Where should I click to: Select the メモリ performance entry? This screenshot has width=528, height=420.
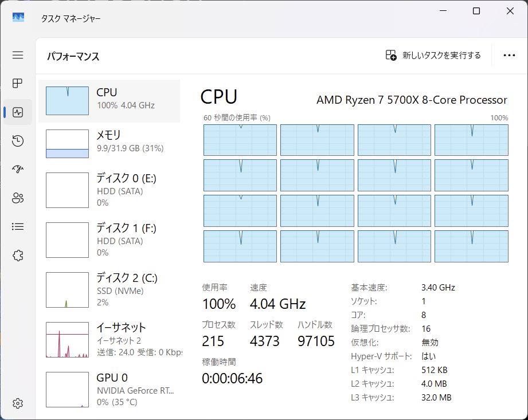point(109,144)
